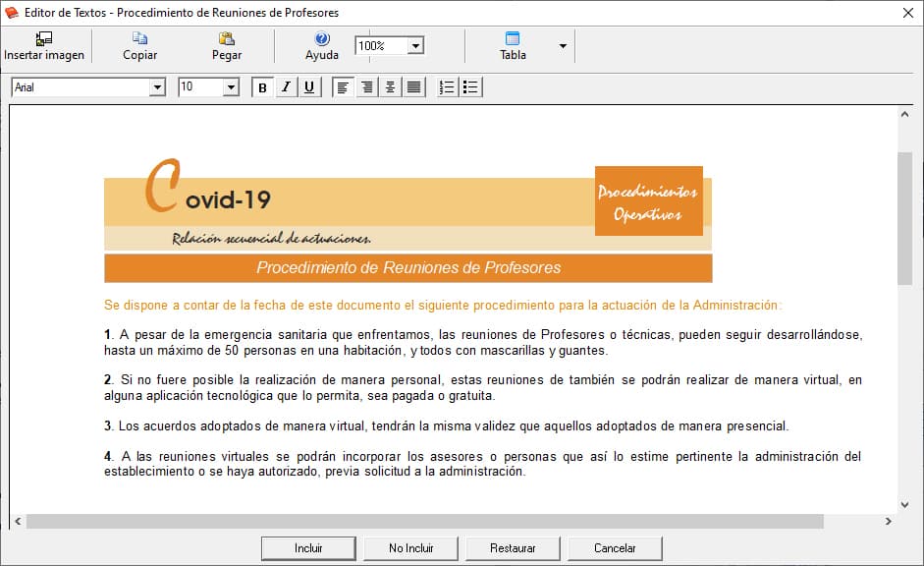Click the Cancelar button
The height and width of the screenshot is (566, 924).
[x=615, y=548]
